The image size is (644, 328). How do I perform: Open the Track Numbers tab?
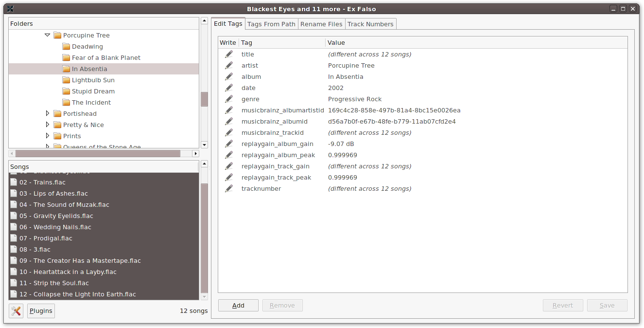tap(370, 24)
